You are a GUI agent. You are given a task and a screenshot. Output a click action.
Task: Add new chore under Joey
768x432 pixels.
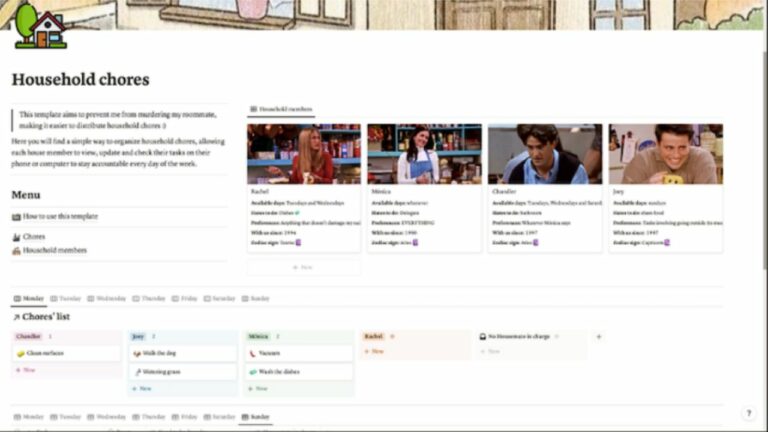tap(142, 389)
